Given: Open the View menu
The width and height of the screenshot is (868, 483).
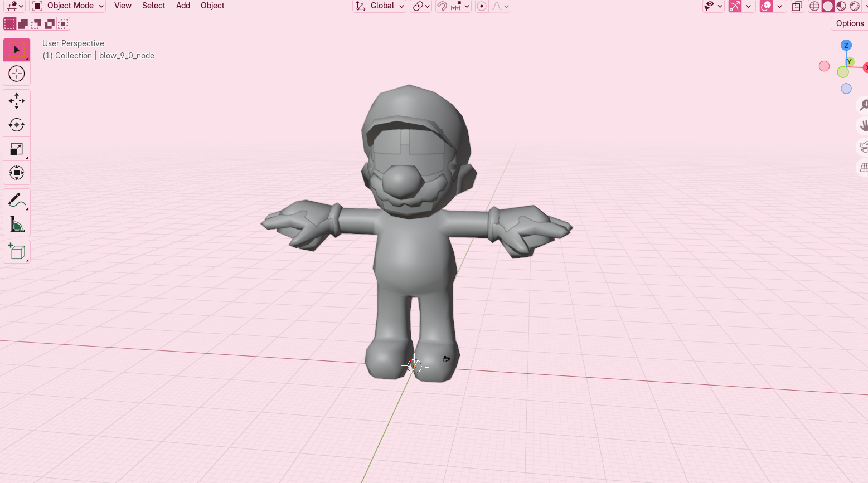Looking at the screenshot, I should (123, 6).
